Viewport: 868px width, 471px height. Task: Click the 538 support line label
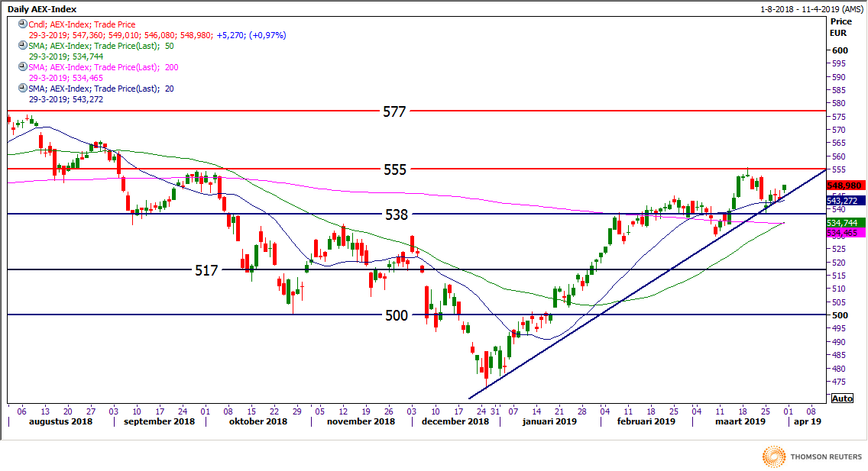[x=395, y=215]
